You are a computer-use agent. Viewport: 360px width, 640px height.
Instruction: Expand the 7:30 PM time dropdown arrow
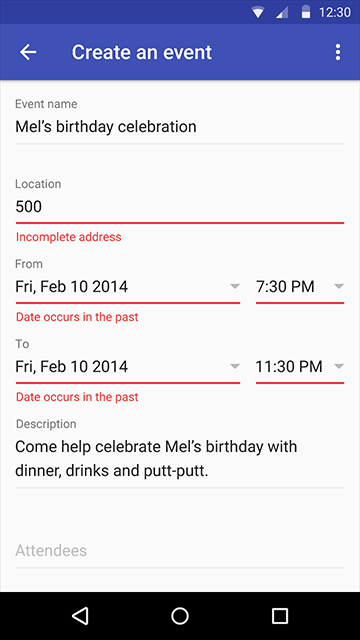339,286
